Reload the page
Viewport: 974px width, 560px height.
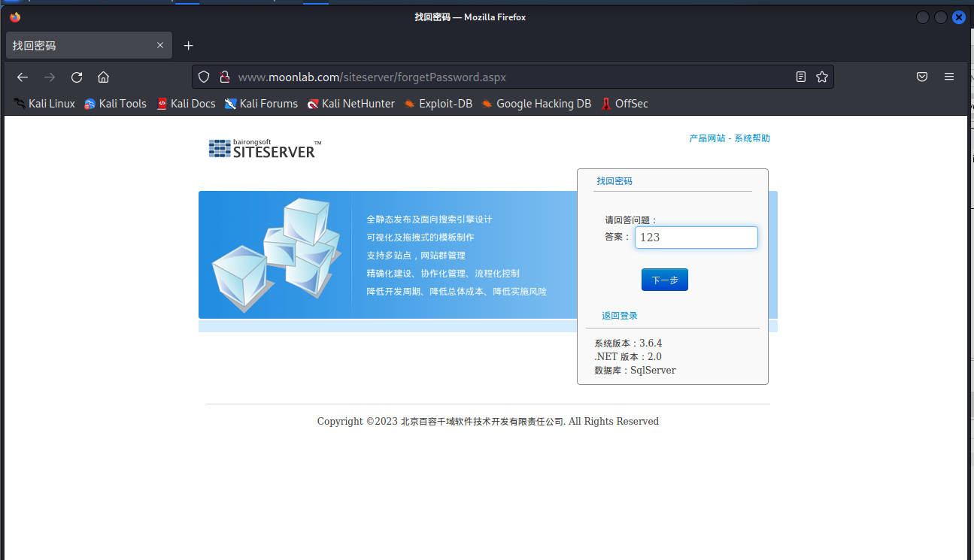pos(76,77)
